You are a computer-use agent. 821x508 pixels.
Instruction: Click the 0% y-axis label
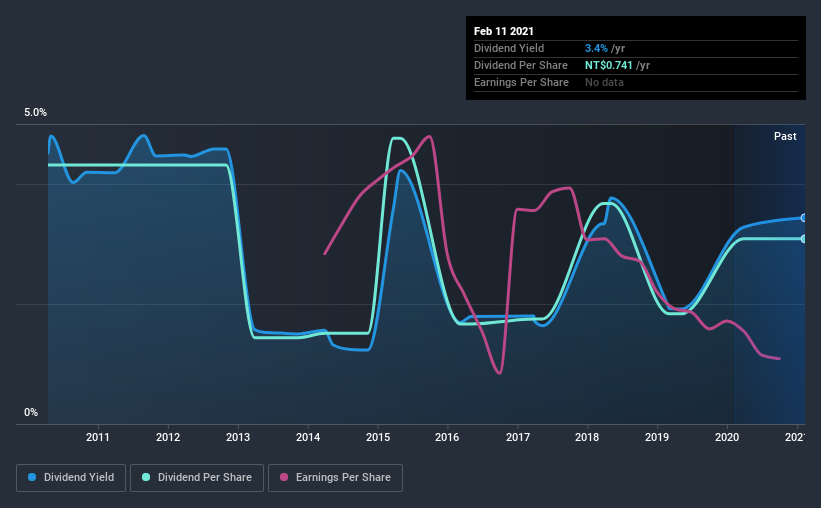click(x=31, y=413)
